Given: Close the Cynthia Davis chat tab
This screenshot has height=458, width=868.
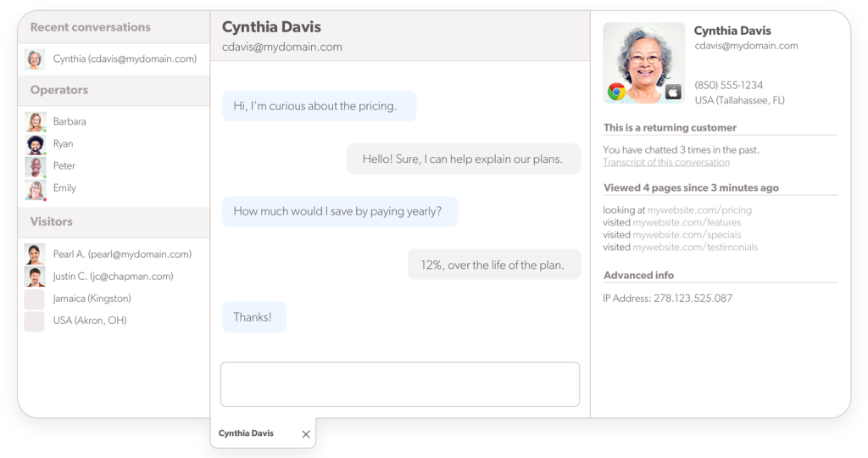Looking at the screenshot, I should pyautogui.click(x=306, y=434).
